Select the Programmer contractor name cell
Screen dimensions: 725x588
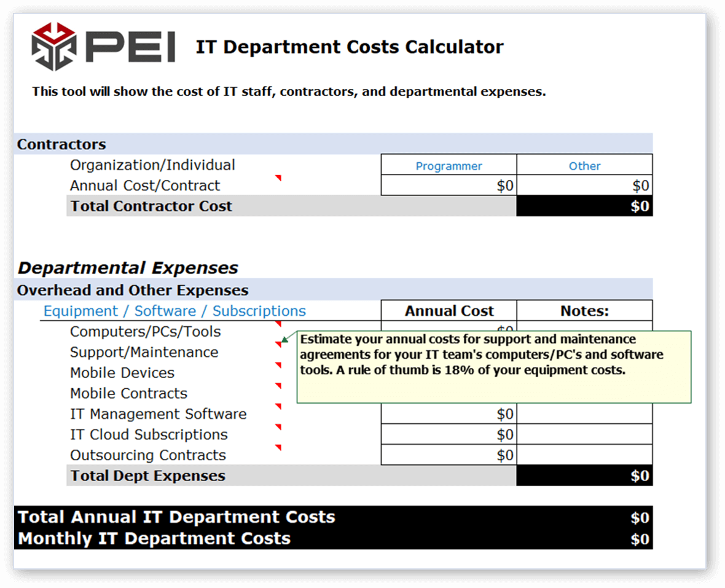[x=449, y=165]
